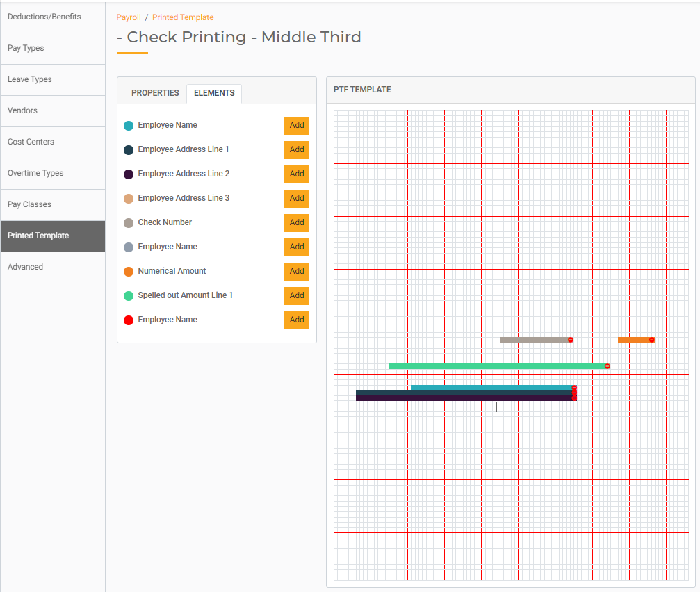The width and height of the screenshot is (700, 592).
Task: Click purple dot for Address Line 2
Action: click(129, 174)
